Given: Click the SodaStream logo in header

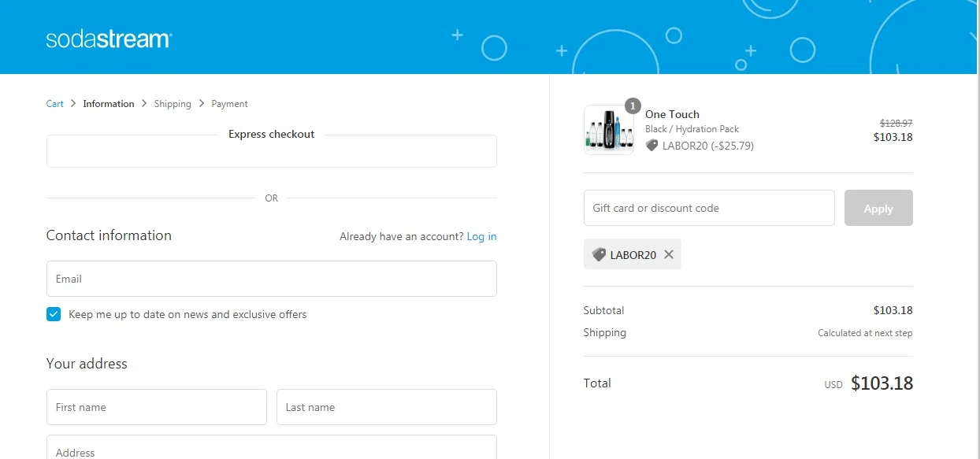Looking at the screenshot, I should (x=109, y=39).
